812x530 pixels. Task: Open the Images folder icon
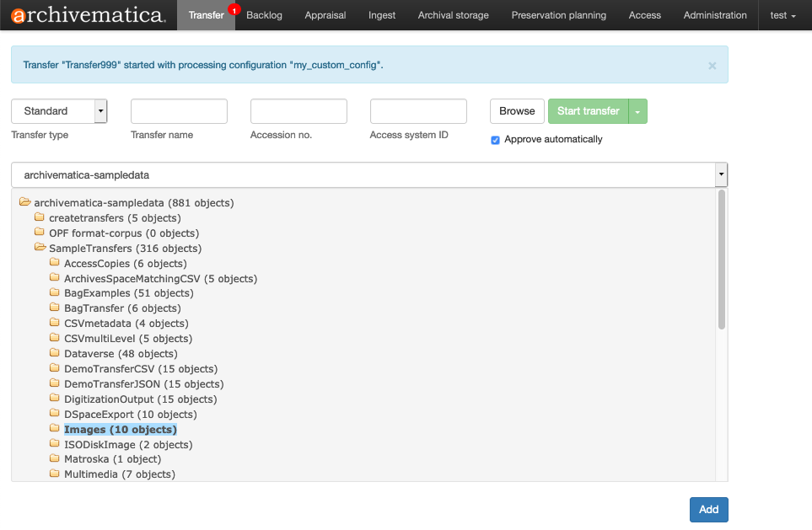point(56,429)
